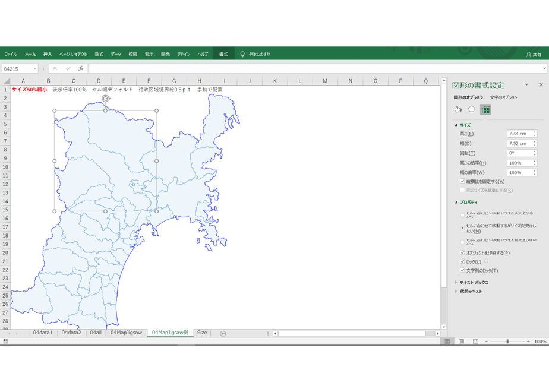
Task: Open the Effects pentagon icon
Action: 472,109
